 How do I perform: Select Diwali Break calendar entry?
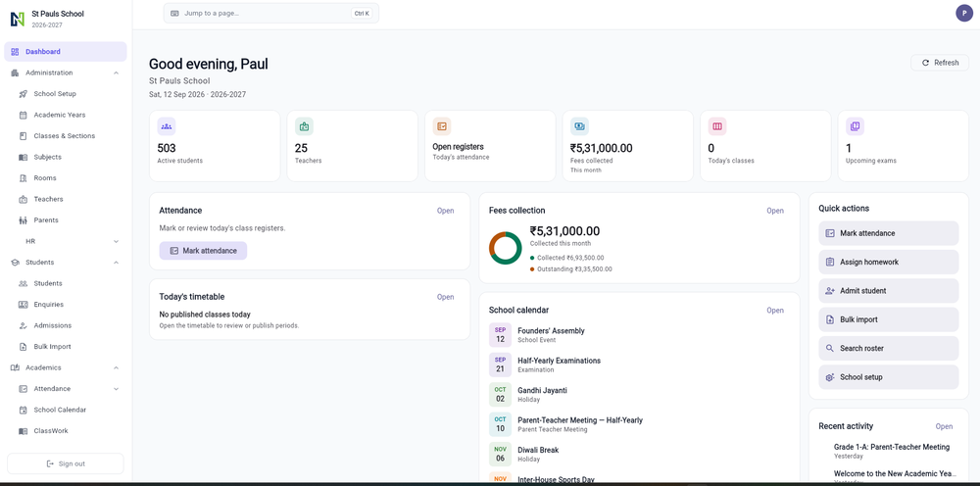[639, 454]
